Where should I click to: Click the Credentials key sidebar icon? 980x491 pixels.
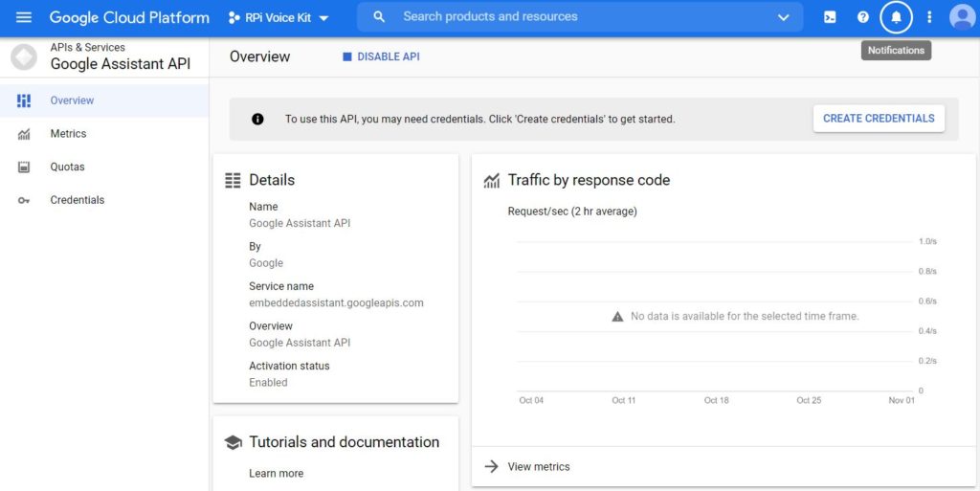click(24, 201)
